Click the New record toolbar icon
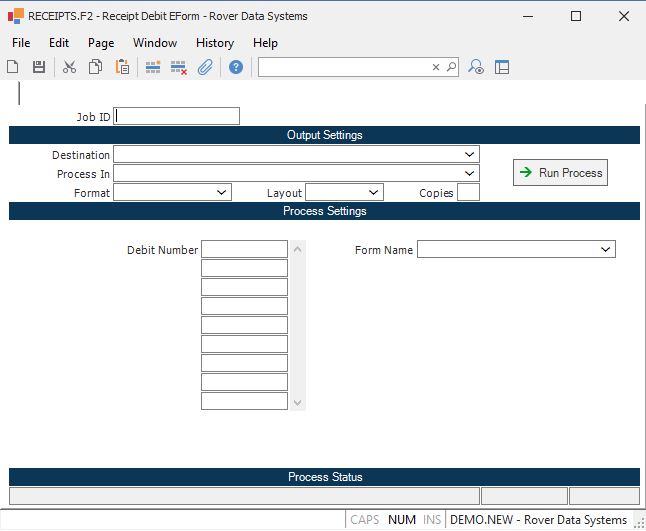Image resolution: width=646 pixels, height=531 pixels. click(x=13, y=67)
